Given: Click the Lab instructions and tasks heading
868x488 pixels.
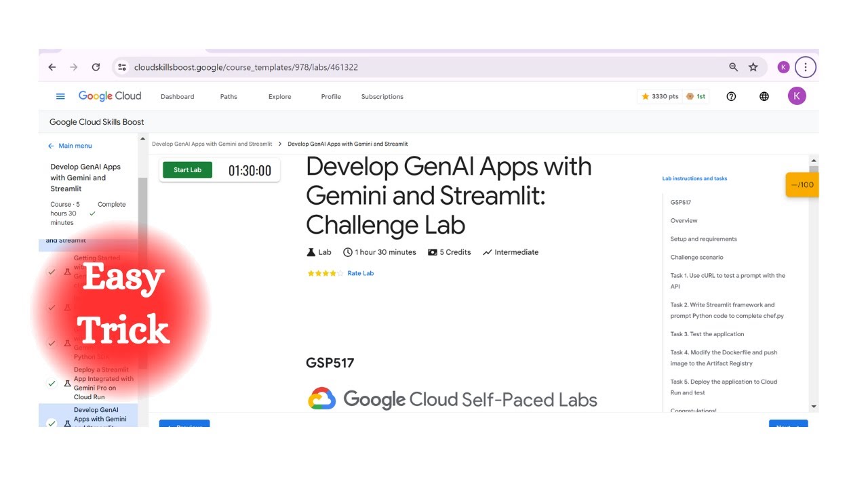Looking at the screenshot, I should [694, 179].
